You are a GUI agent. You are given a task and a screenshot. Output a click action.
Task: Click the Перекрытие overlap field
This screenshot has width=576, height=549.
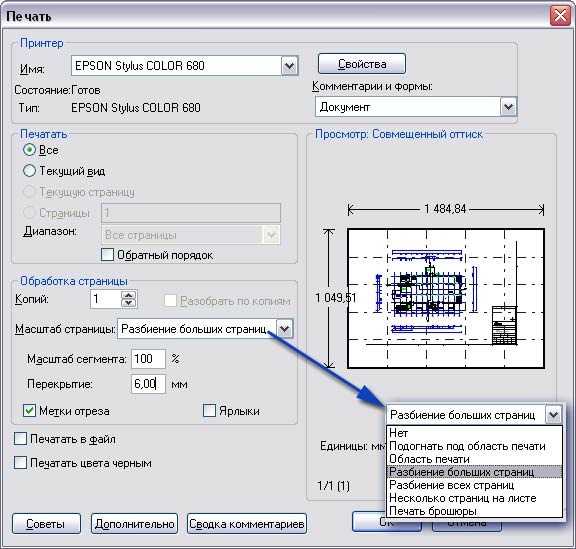click(148, 384)
